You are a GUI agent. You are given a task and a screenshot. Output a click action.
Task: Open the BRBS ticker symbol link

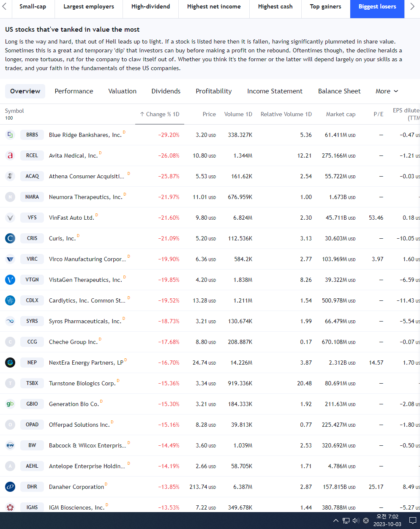pyautogui.click(x=32, y=135)
